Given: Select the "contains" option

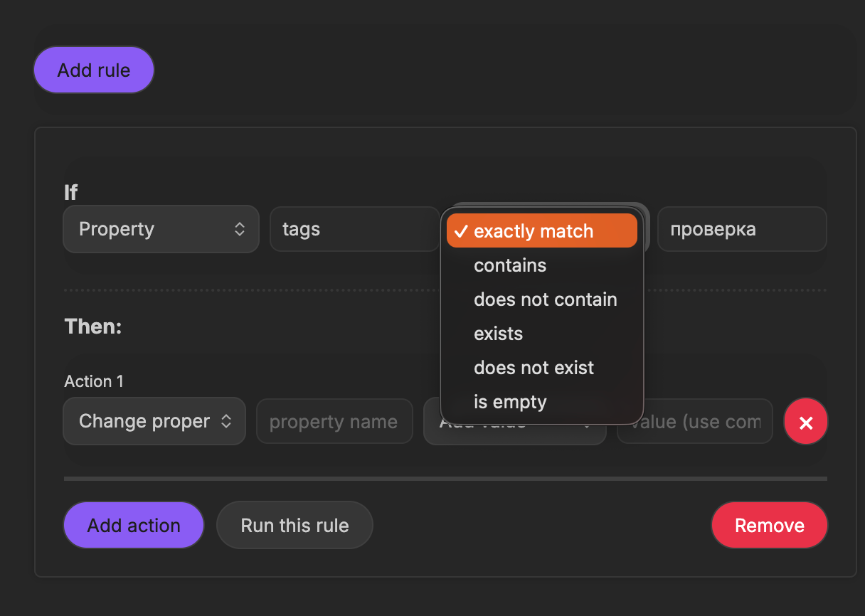Looking at the screenshot, I should pos(510,265).
